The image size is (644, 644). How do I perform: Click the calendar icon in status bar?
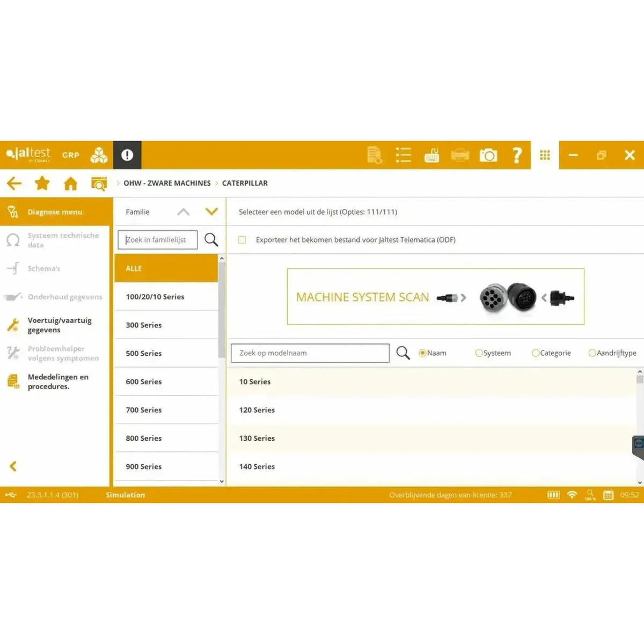pos(608,495)
